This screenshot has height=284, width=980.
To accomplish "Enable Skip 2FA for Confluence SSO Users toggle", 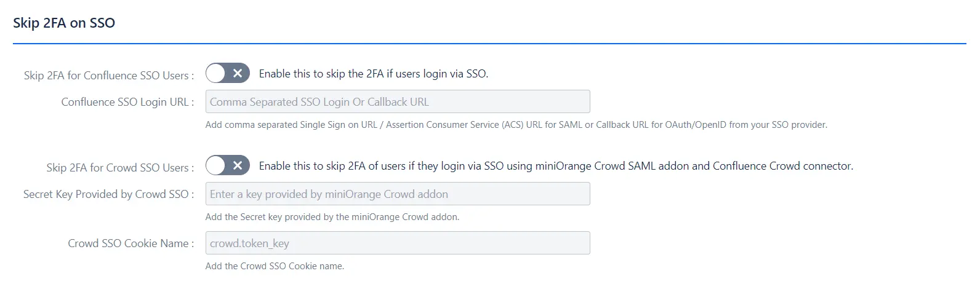I will pyautogui.click(x=227, y=74).
